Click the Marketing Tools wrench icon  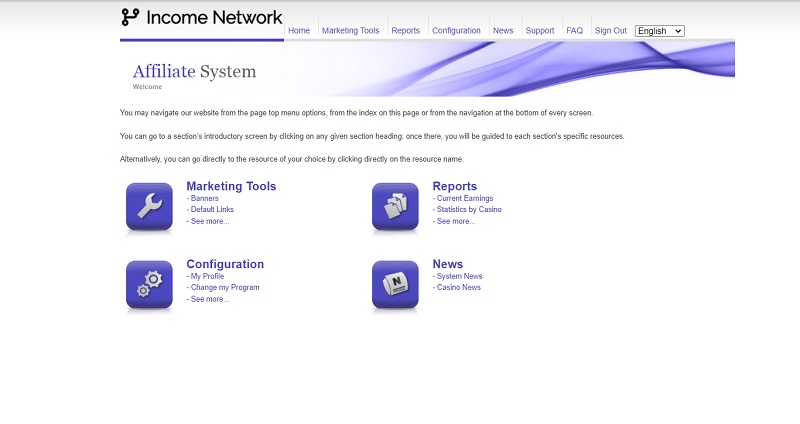click(149, 207)
